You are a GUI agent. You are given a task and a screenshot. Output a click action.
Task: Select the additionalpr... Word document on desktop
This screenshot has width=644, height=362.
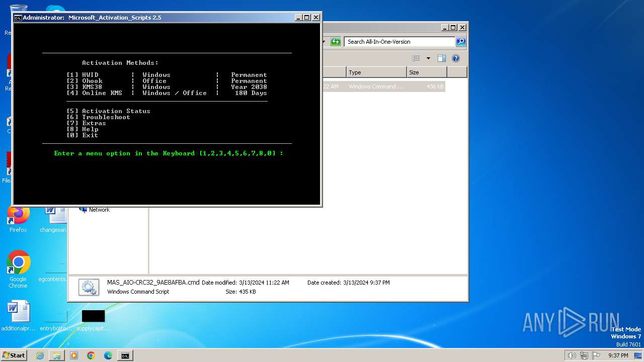click(19, 317)
